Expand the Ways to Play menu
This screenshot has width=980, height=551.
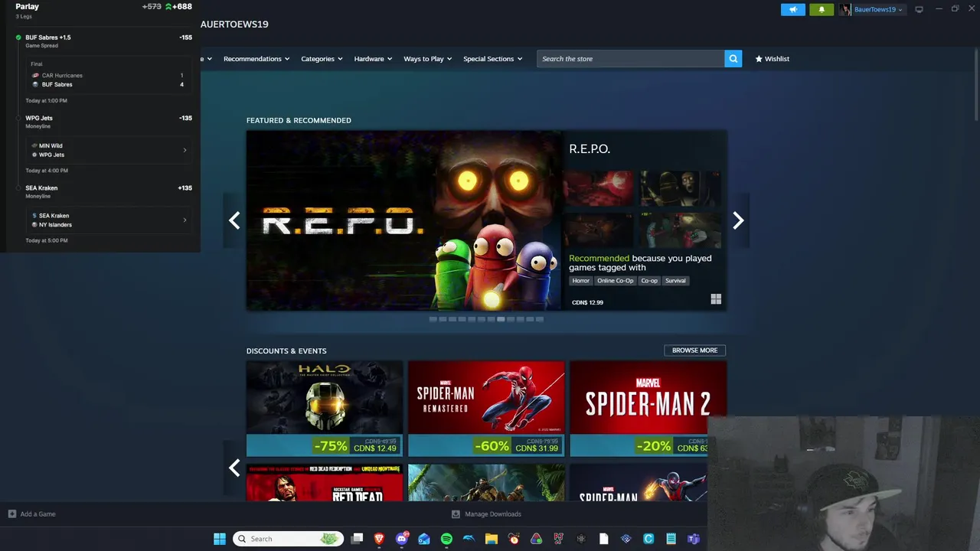pyautogui.click(x=428, y=59)
